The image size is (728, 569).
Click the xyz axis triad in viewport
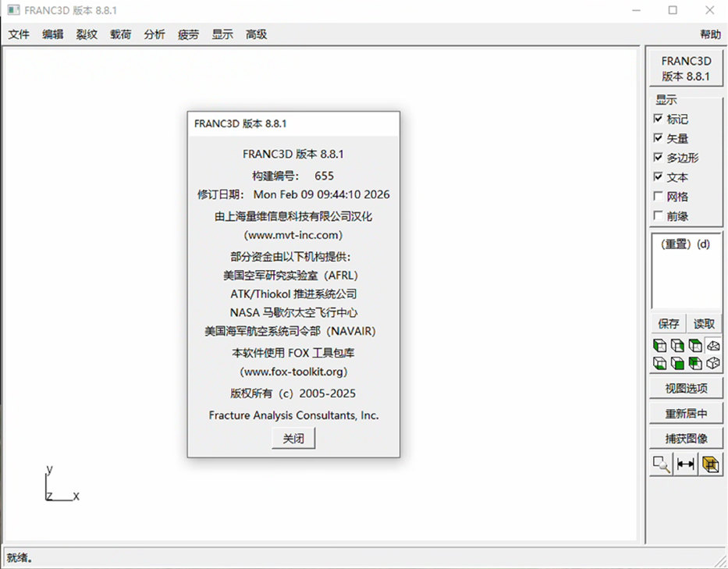[62, 483]
